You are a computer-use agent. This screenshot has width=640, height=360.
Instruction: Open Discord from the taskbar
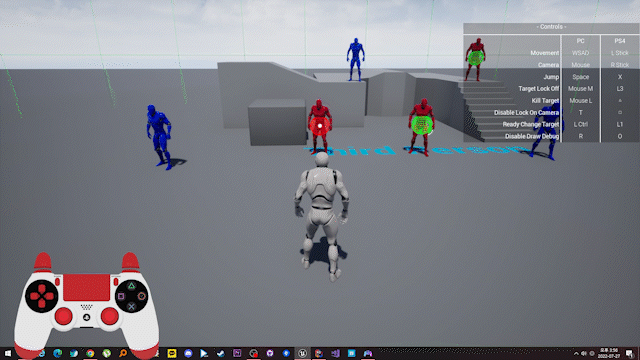[188, 353]
